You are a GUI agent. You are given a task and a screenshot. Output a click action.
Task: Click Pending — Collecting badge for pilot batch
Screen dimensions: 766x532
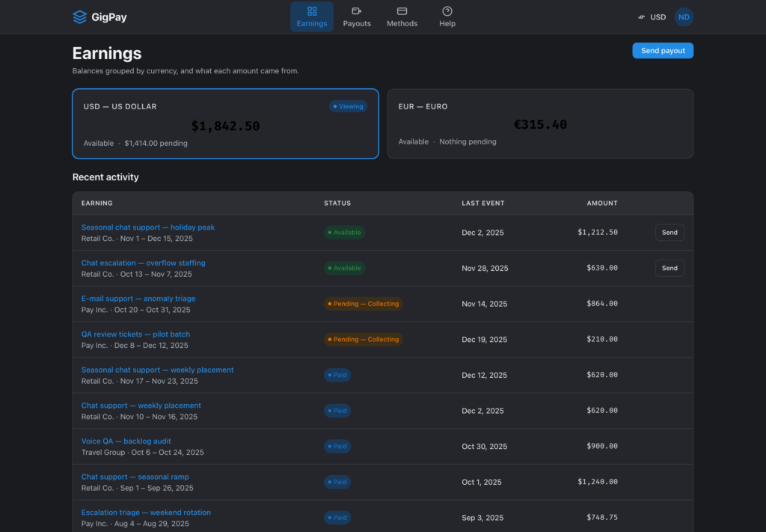pyautogui.click(x=364, y=340)
